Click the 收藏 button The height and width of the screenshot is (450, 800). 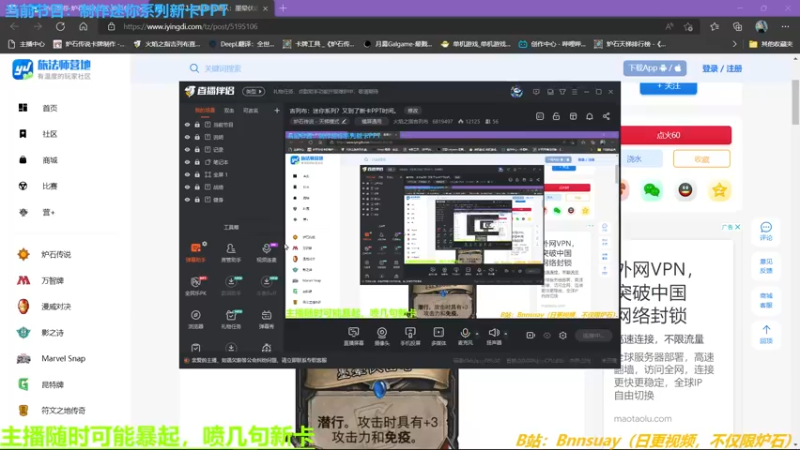pyautogui.click(x=702, y=159)
